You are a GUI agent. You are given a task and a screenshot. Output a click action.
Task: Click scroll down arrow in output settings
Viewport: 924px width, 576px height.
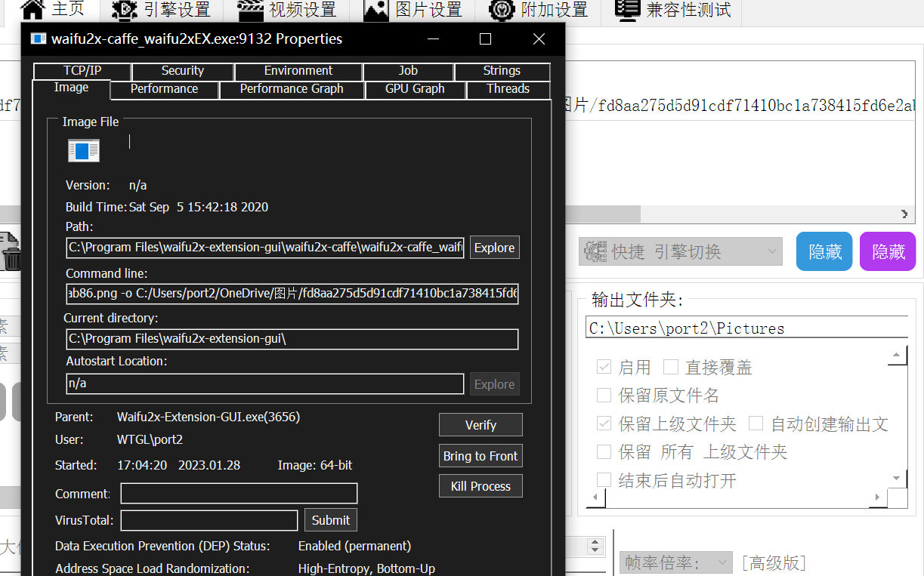tap(898, 479)
